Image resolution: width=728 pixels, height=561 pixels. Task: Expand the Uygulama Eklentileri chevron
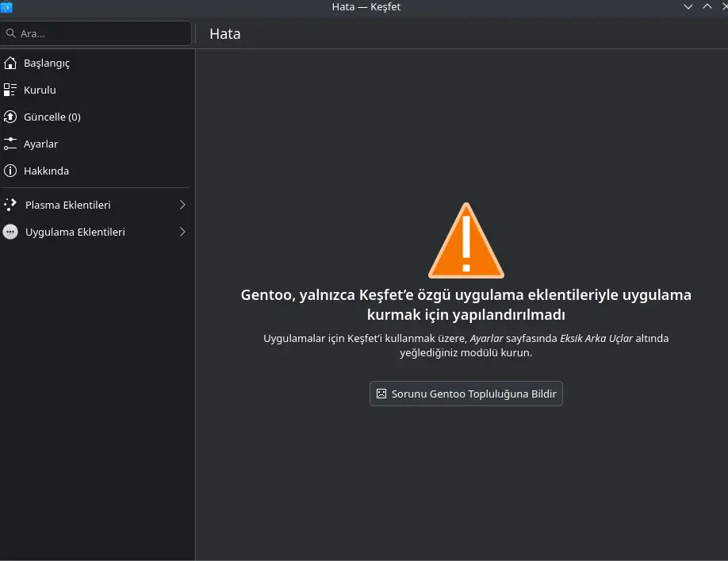[182, 232]
